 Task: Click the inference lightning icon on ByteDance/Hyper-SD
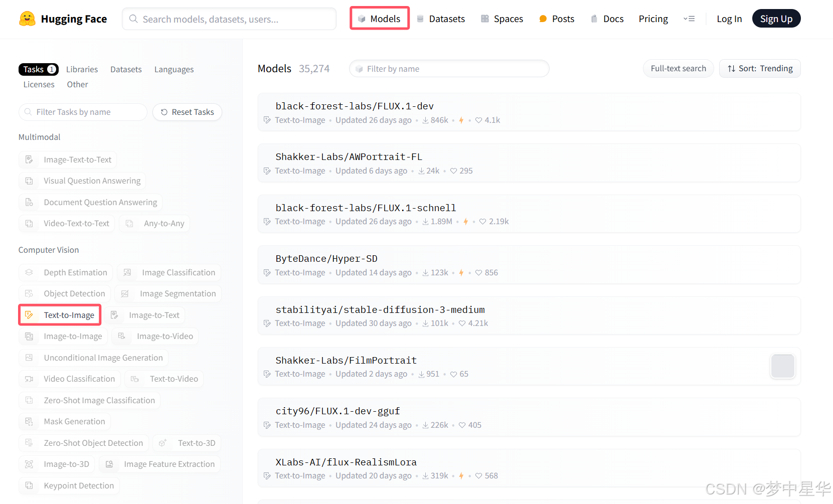tap(461, 272)
